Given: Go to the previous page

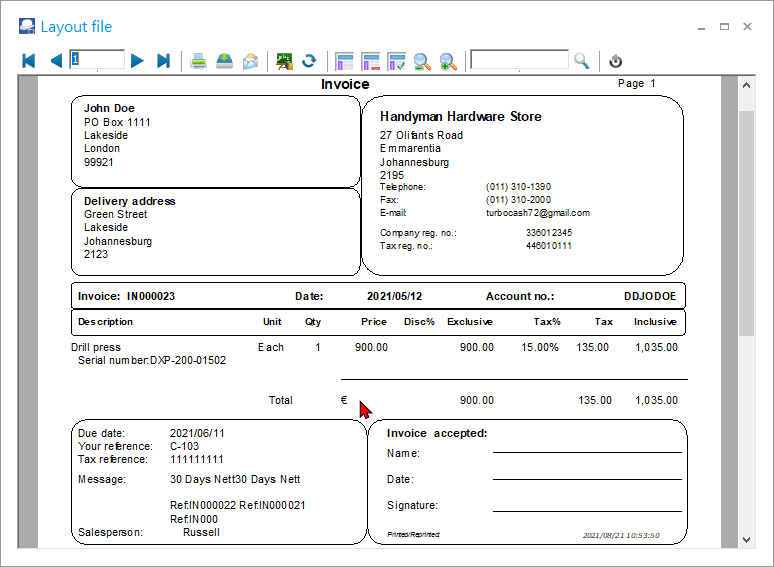Looking at the screenshot, I should coord(56,61).
